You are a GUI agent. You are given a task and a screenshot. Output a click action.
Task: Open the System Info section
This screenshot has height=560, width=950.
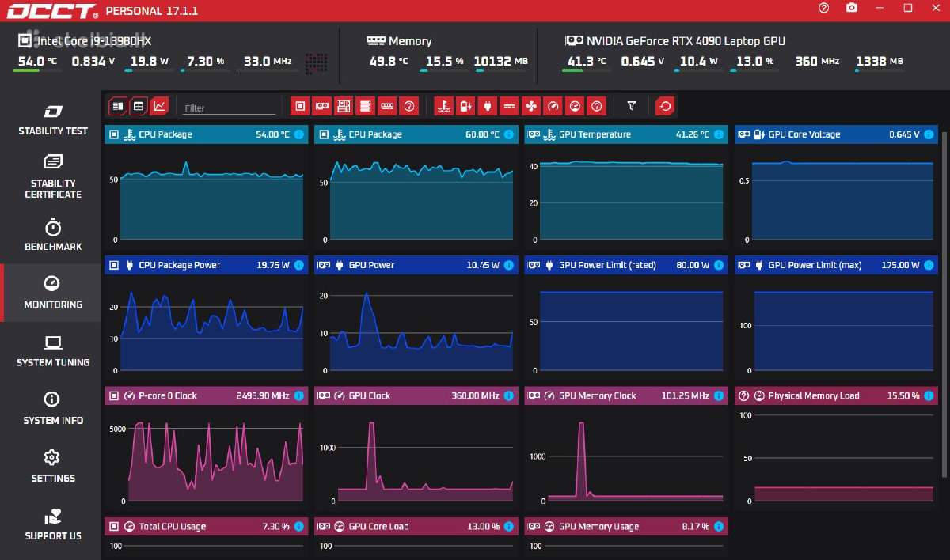tap(53, 409)
